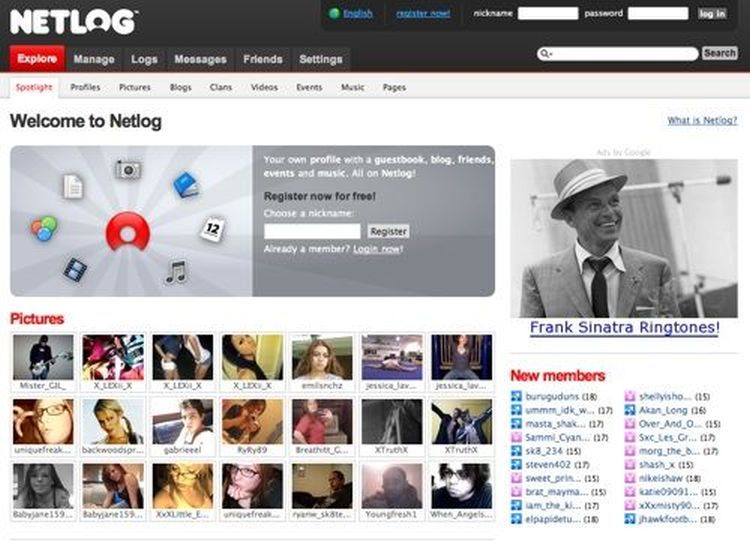Open the Messages menu
Viewport: 750px width, 543px height.
(200, 59)
